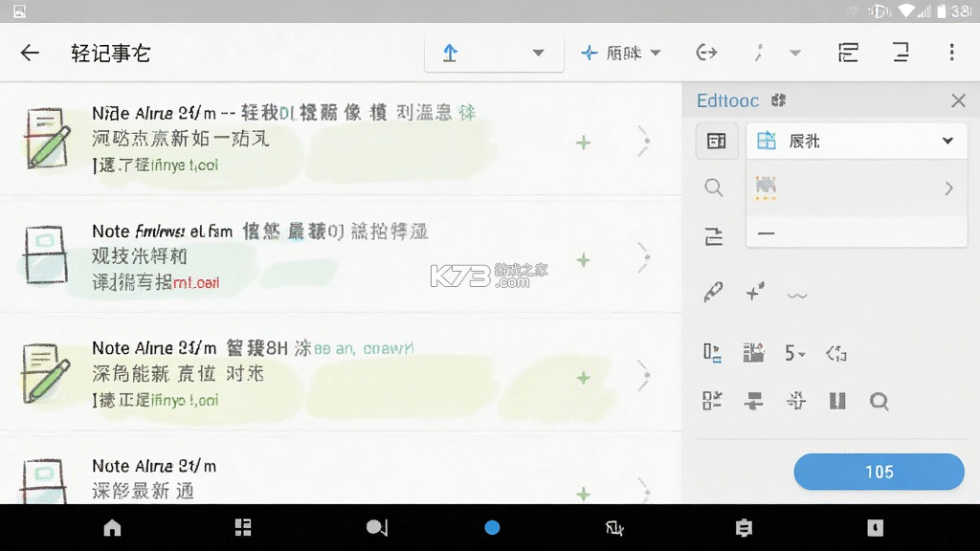Open the first note's pencil thumbnail
The width and height of the screenshot is (980, 551).
pyautogui.click(x=48, y=138)
